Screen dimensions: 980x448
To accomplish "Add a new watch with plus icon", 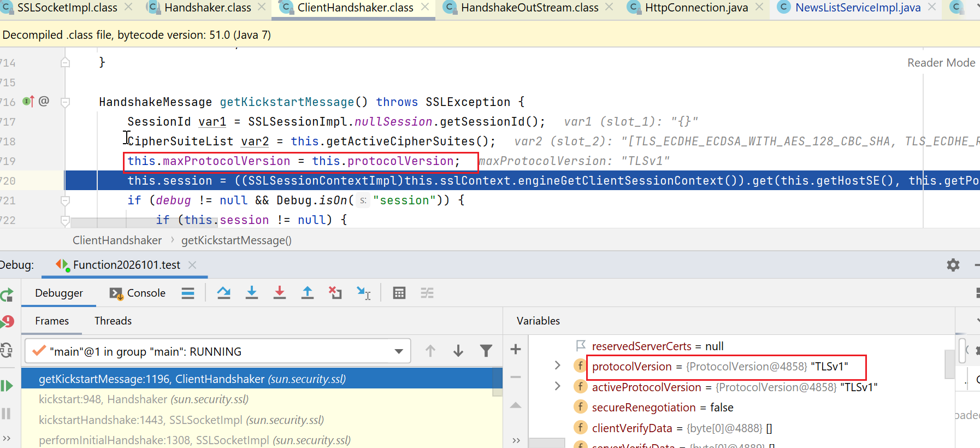I will click(515, 349).
